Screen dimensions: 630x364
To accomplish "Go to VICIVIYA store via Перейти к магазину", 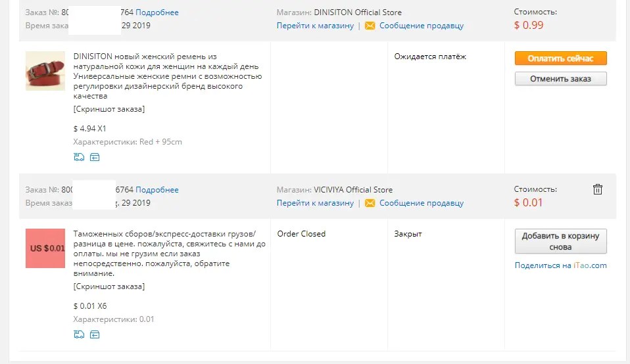I will 315,203.
